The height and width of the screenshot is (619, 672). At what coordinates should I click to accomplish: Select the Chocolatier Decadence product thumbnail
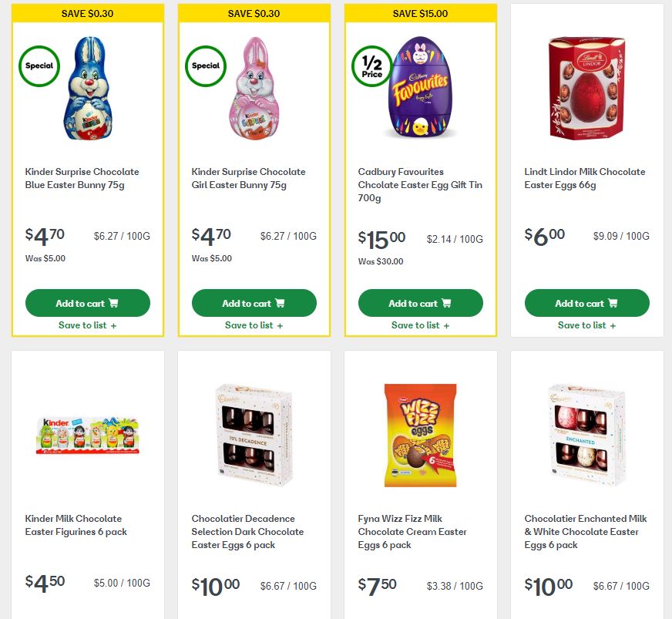click(254, 434)
